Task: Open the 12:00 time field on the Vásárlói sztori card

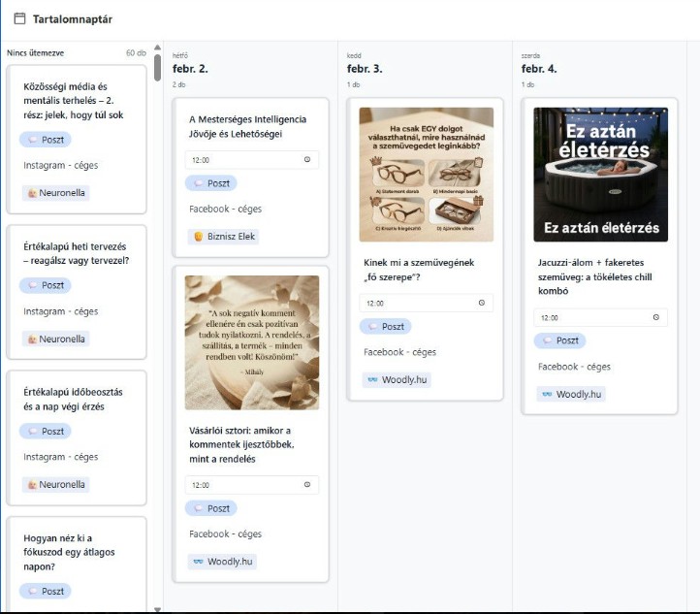Action: tap(252, 485)
